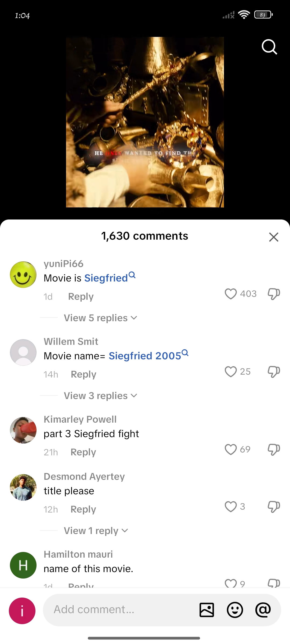Like Willem Smit's comment

click(x=231, y=372)
